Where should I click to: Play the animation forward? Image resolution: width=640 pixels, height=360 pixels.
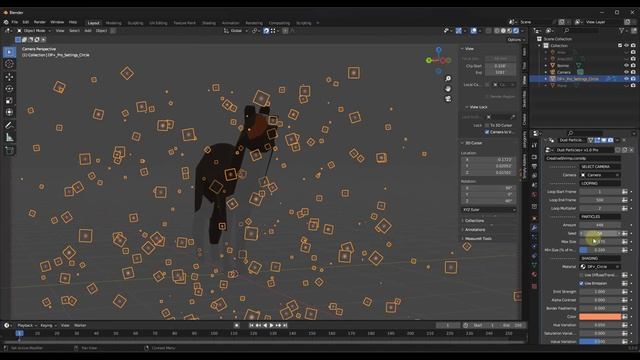(x=271, y=325)
